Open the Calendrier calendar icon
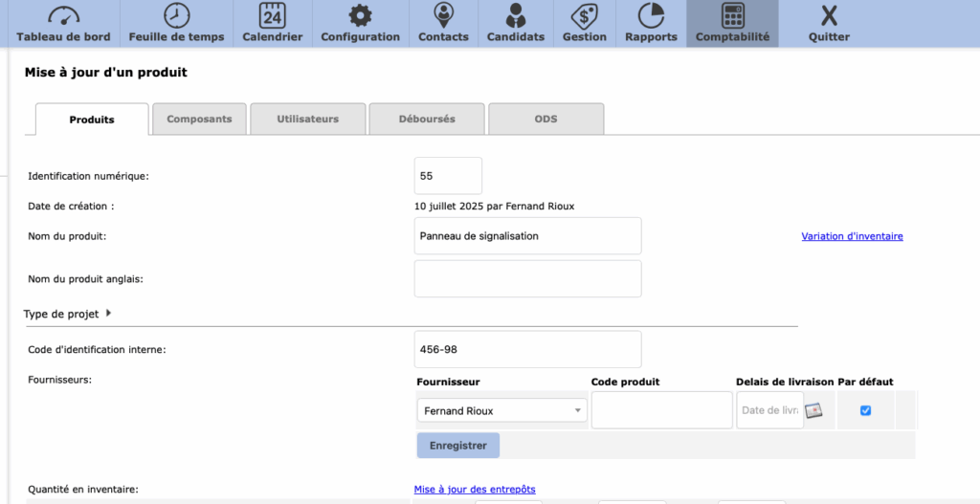Image resolution: width=980 pixels, height=504 pixels. click(x=272, y=16)
